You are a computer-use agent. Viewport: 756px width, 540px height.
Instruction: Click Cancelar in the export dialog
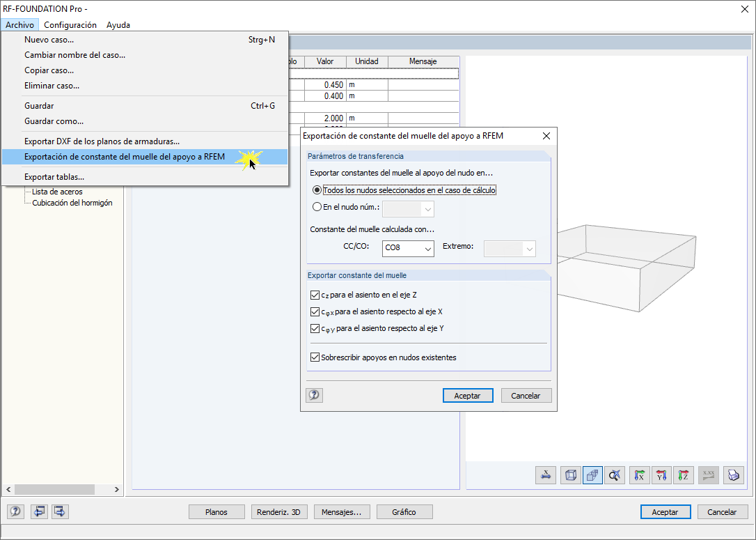click(x=526, y=395)
